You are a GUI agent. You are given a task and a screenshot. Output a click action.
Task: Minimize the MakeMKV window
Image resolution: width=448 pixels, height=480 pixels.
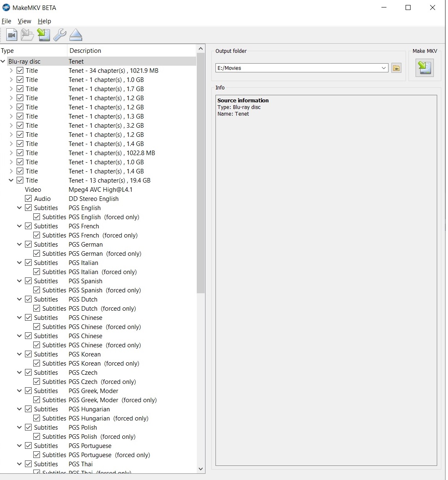pos(384,7)
